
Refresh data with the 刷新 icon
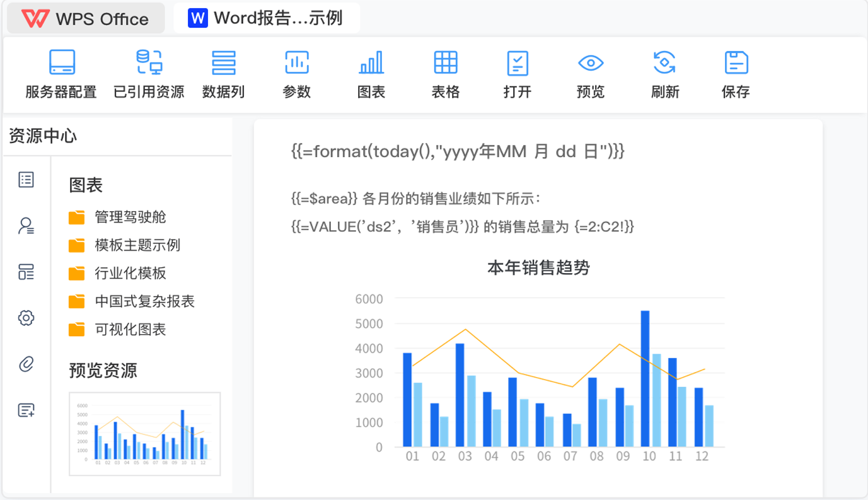click(x=664, y=74)
